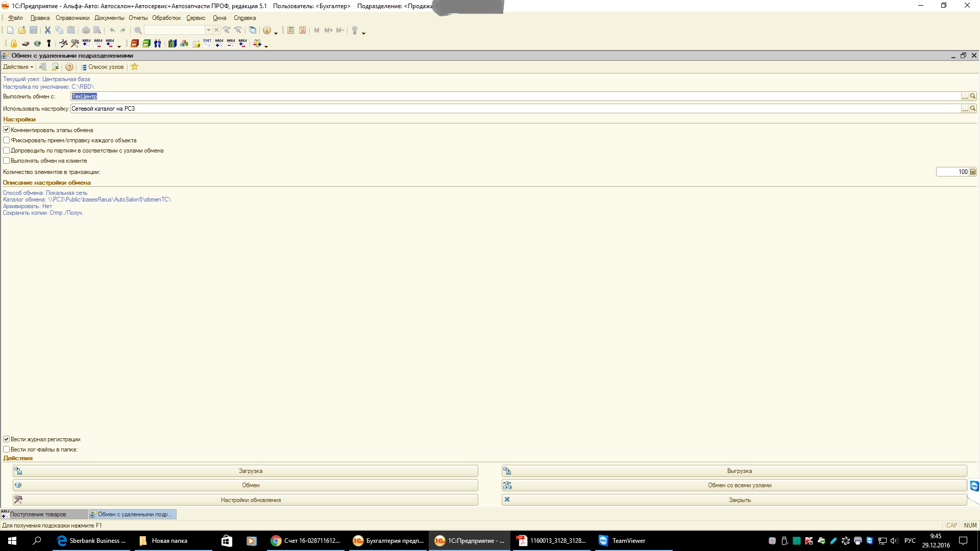Viewport: 980px width, 551px height.
Task: Click the Undo arrow icon
Action: (x=112, y=31)
